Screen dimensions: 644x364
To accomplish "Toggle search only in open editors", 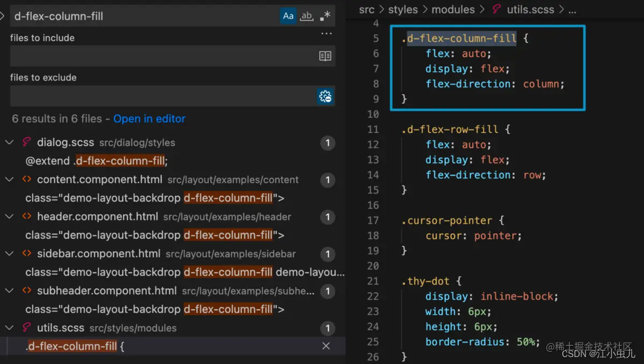I will [325, 56].
